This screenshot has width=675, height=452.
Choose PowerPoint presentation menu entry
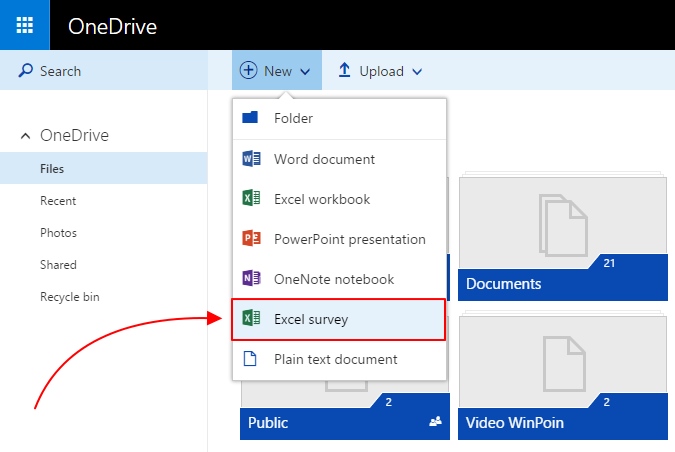[339, 239]
